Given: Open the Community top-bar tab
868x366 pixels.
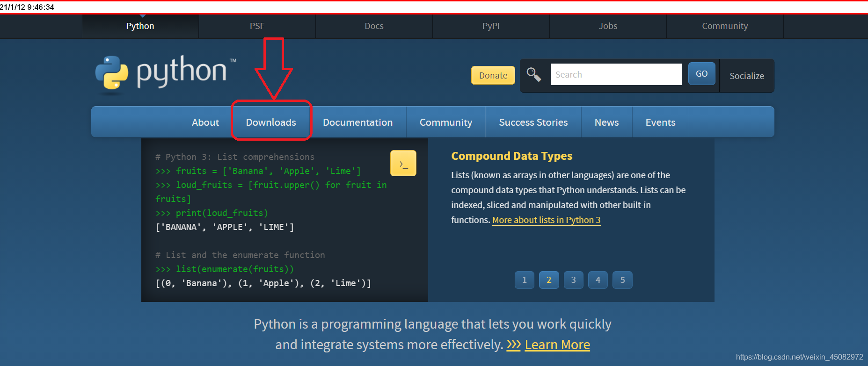Looking at the screenshot, I should point(725,26).
